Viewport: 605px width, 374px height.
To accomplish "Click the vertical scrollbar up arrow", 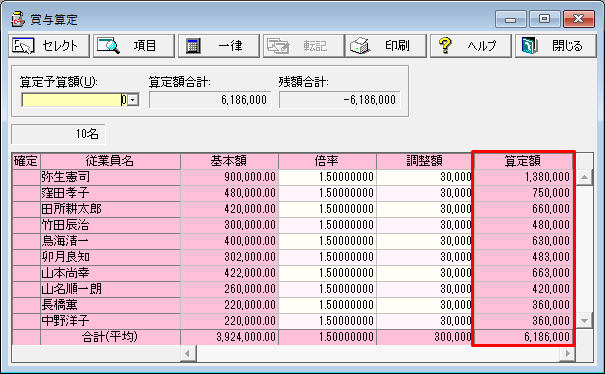I will point(584,177).
